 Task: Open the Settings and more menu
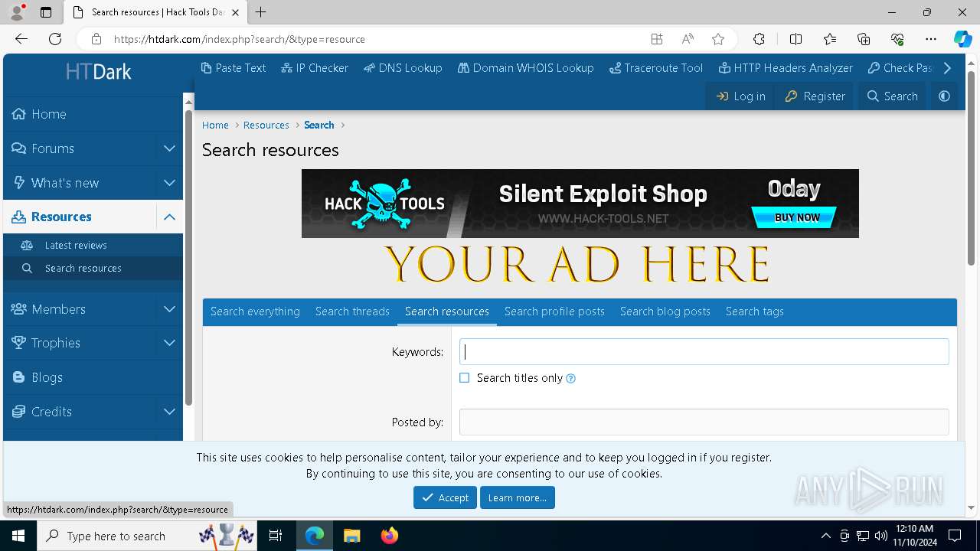point(931,39)
